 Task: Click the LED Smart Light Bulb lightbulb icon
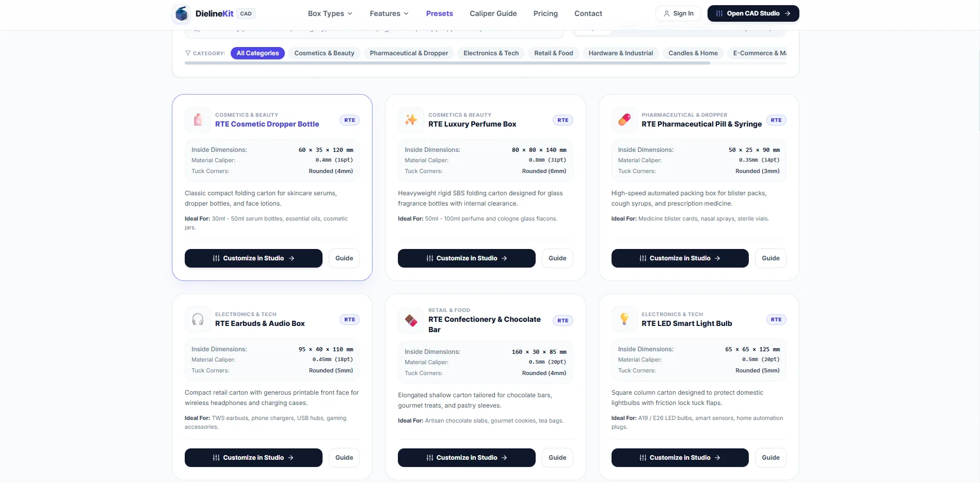click(624, 319)
